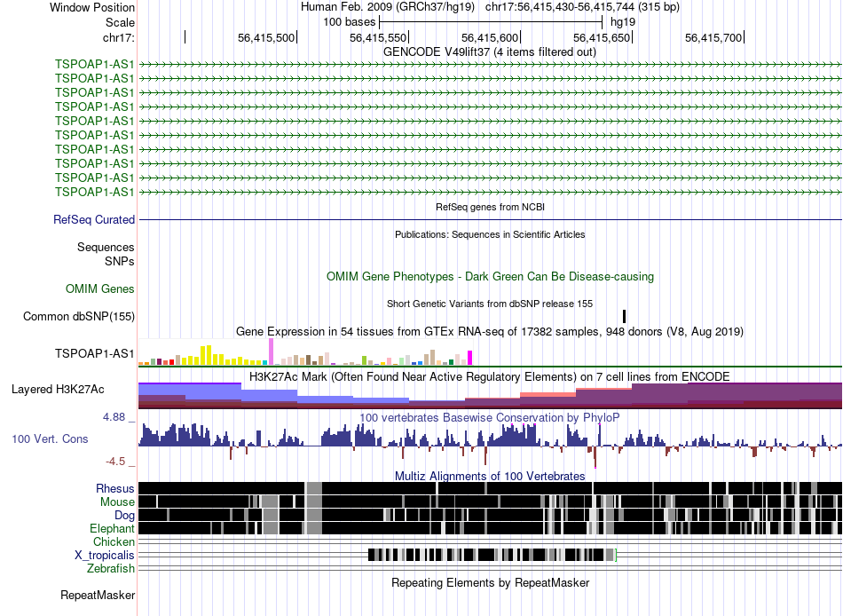Select the black SNP marker in Common dbSNP track
Image resolution: width=843 pixels, height=616 pixels.
click(x=624, y=316)
